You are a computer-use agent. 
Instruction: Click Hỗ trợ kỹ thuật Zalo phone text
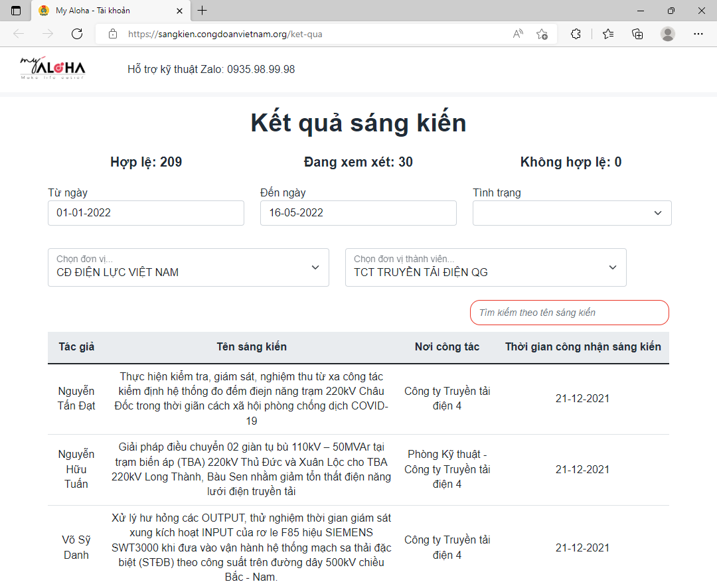(211, 70)
